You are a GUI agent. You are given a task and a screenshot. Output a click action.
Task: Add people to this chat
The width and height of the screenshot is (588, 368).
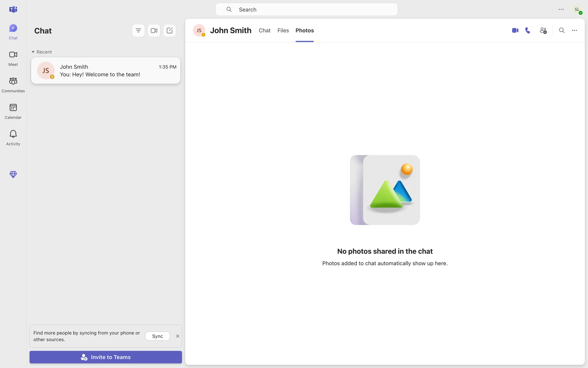(543, 30)
